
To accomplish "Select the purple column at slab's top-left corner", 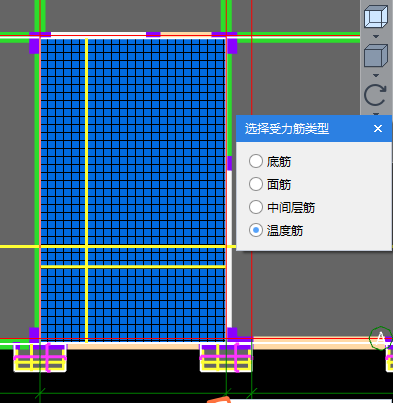I will tap(34, 46).
